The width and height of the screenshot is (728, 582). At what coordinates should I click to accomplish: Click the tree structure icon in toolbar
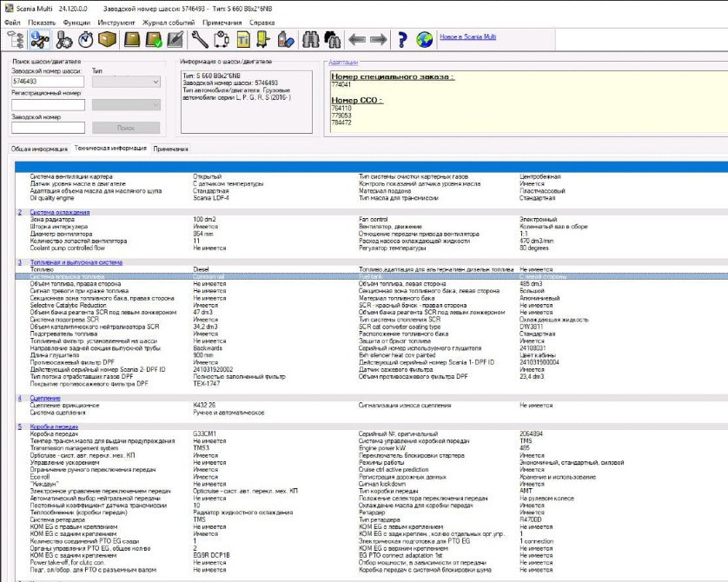(15, 39)
